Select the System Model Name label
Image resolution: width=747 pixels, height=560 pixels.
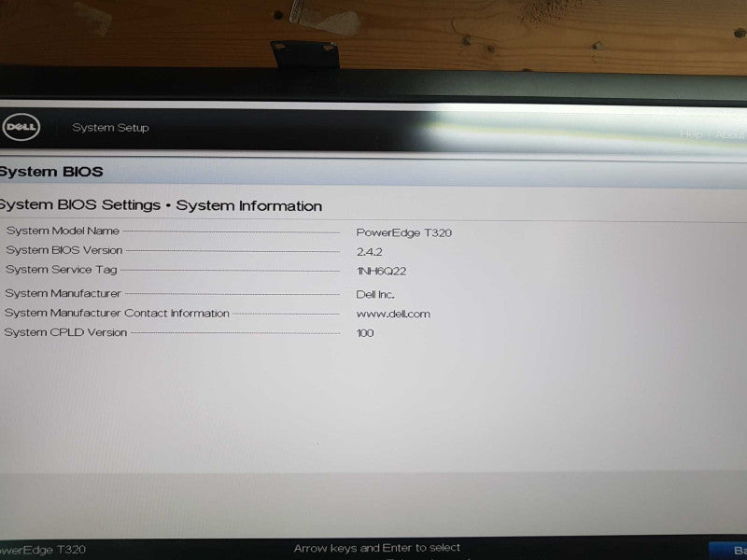pyautogui.click(x=63, y=231)
